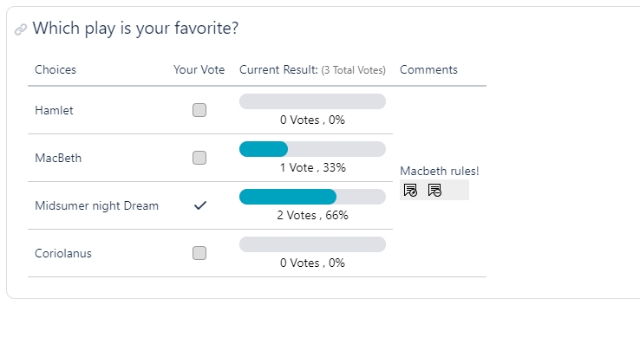Click the Macbeth rules! comment text
640x364 pixels.
pyautogui.click(x=439, y=171)
